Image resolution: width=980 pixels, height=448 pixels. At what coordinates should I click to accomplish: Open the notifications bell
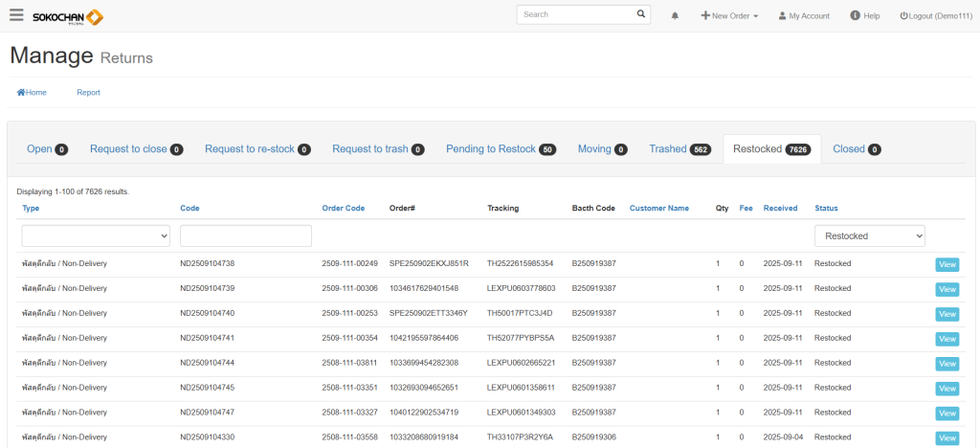click(675, 16)
